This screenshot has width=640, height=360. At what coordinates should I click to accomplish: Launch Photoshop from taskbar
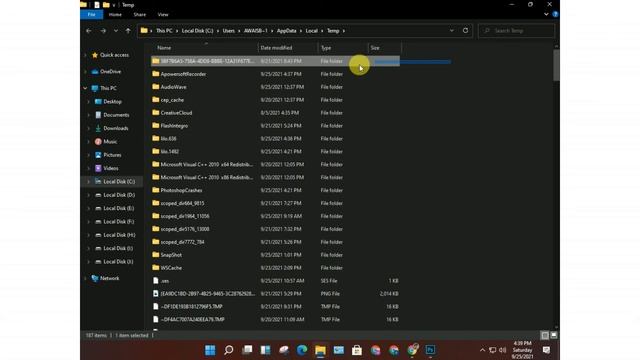point(430,350)
